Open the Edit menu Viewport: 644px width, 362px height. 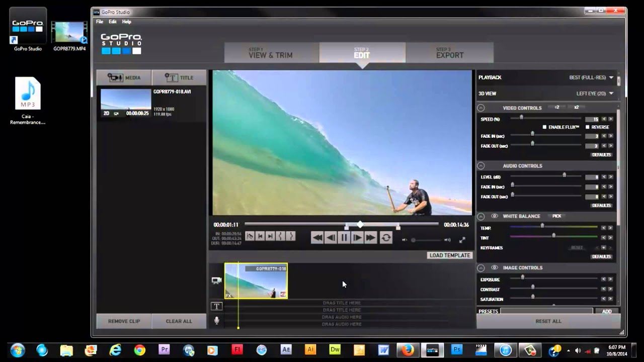coord(113,22)
